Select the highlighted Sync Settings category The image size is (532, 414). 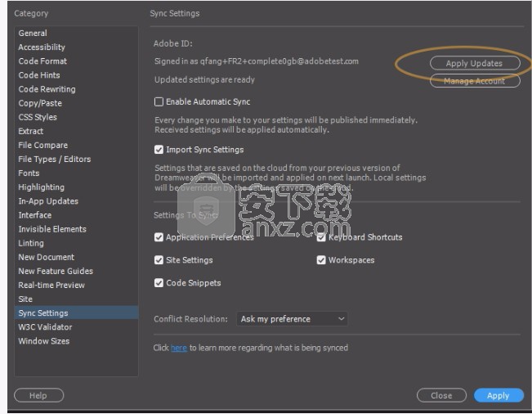point(76,313)
